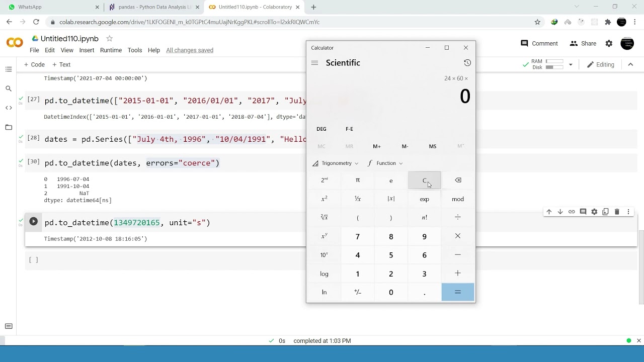Click the Share button
The image size is (644, 362).
pos(583,44)
